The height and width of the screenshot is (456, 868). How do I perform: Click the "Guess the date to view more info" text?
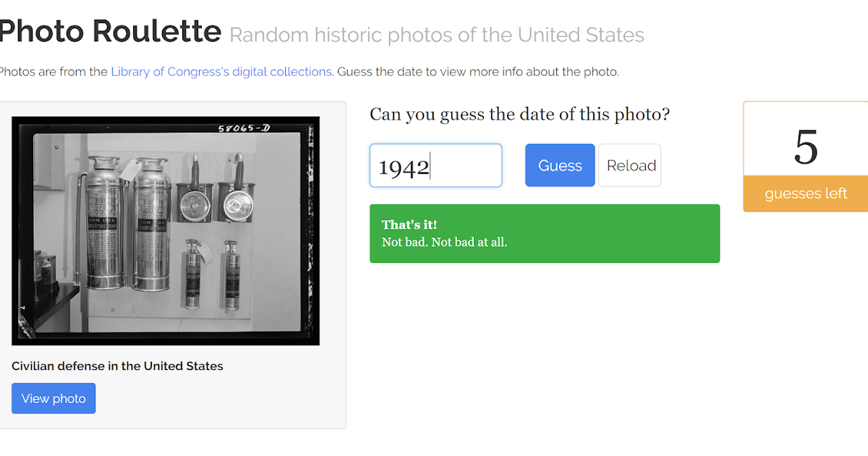pos(477,72)
